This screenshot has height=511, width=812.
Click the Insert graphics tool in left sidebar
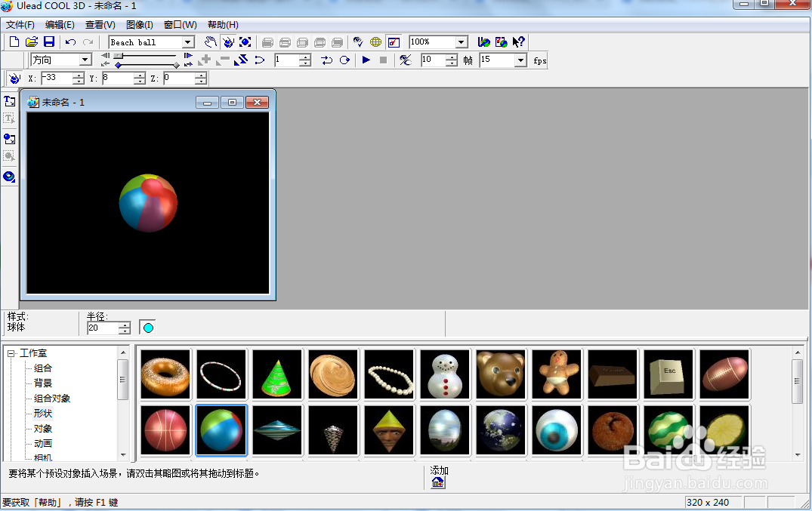pos(9,139)
